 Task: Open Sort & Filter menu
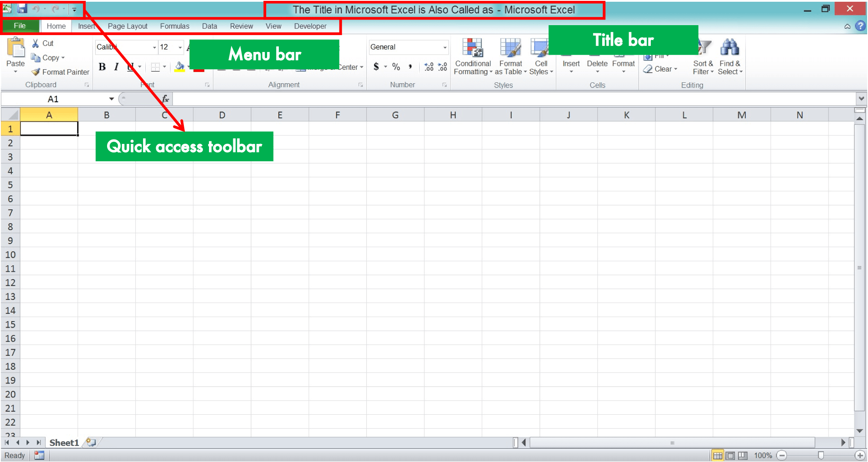703,57
